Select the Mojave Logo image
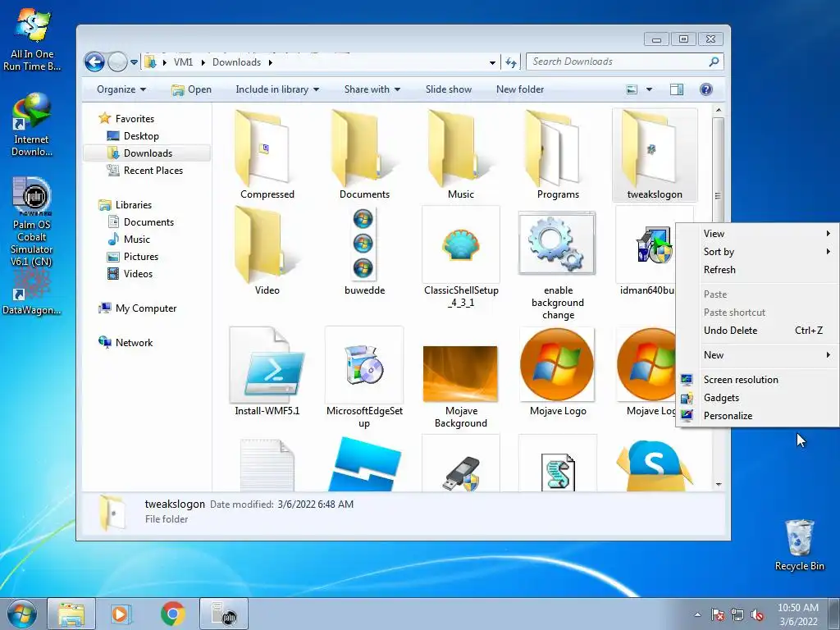The image size is (840, 630). click(x=557, y=365)
